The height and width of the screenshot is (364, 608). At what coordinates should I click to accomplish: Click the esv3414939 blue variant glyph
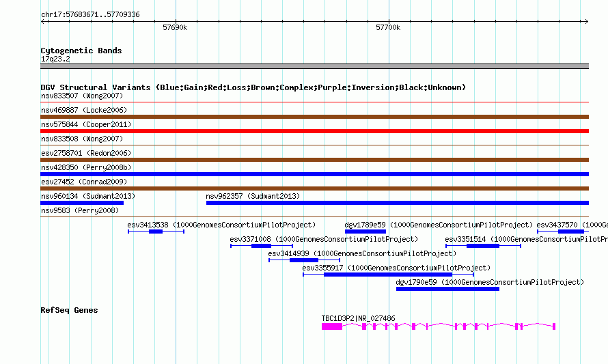pyautogui.click(x=304, y=260)
